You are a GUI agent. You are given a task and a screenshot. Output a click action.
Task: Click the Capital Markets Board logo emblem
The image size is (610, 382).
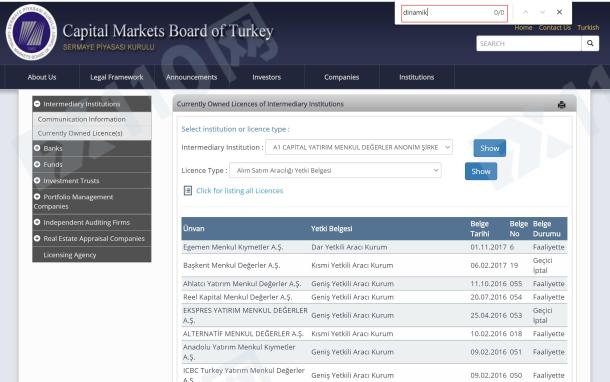tap(31, 33)
